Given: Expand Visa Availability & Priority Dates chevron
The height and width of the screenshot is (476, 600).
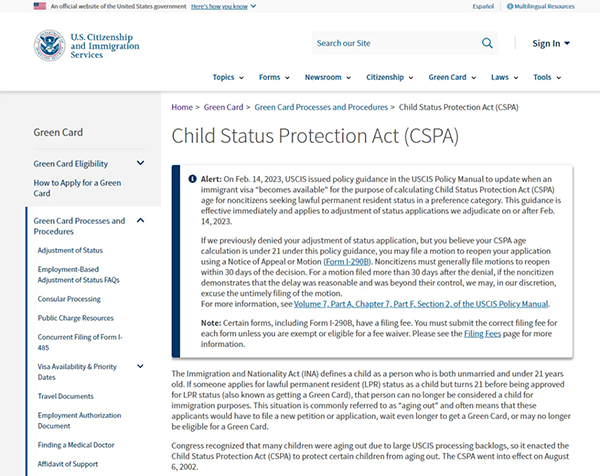Looking at the screenshot, I should click(140, 366).
